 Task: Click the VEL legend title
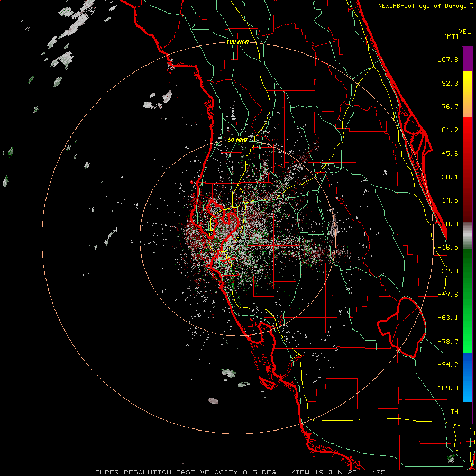pos(464,32)
